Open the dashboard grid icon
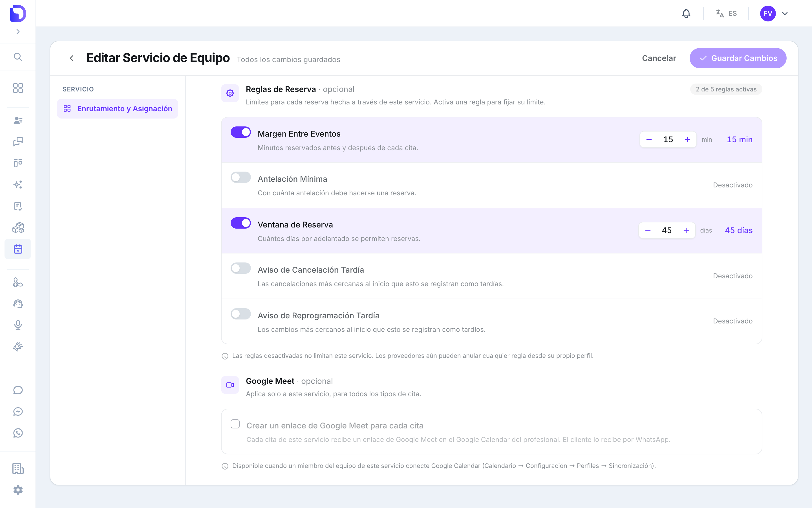The width and height of the screenshot is (812, 508). coord(18,88)
